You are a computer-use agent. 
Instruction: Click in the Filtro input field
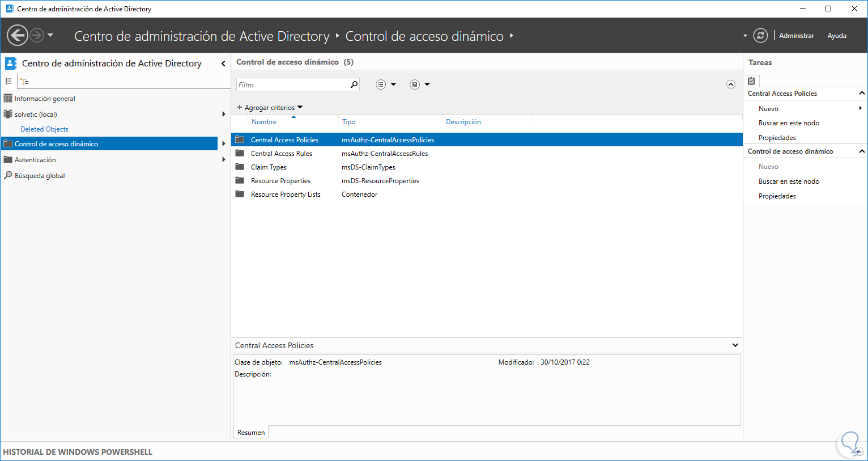pyautogui.click(x=292, y=84)
